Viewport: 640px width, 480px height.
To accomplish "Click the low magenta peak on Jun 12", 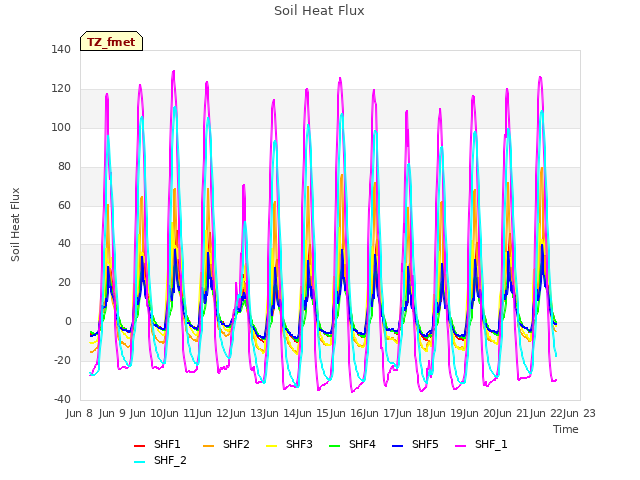I will 244,185.
